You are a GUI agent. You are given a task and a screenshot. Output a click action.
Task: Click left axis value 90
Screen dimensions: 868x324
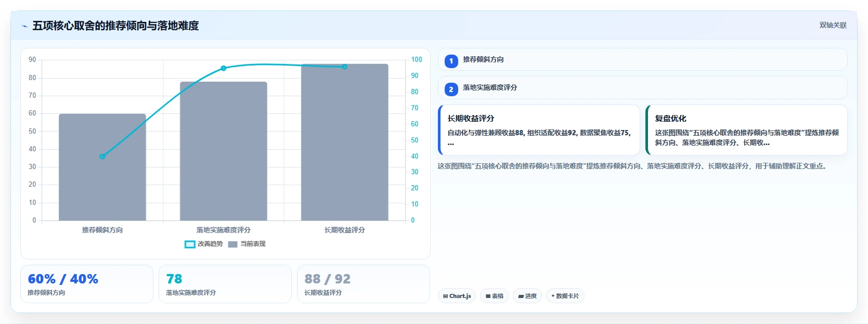(32, 60)
